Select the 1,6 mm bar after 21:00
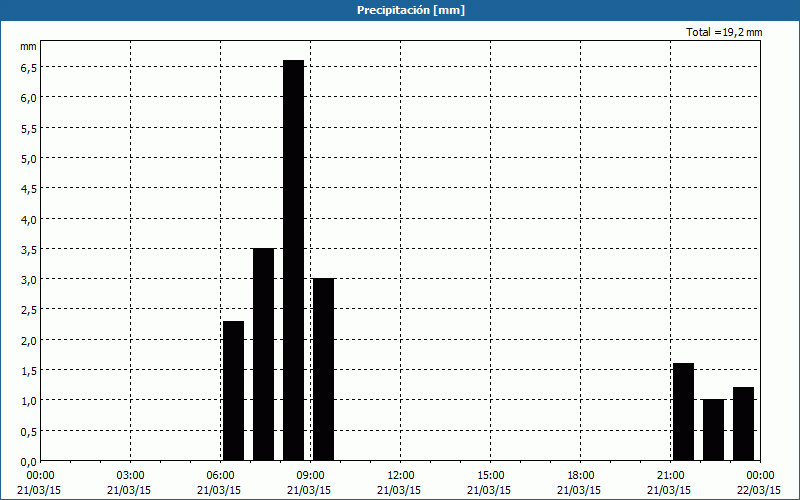The image size is (800, 500). click(684, 412)
